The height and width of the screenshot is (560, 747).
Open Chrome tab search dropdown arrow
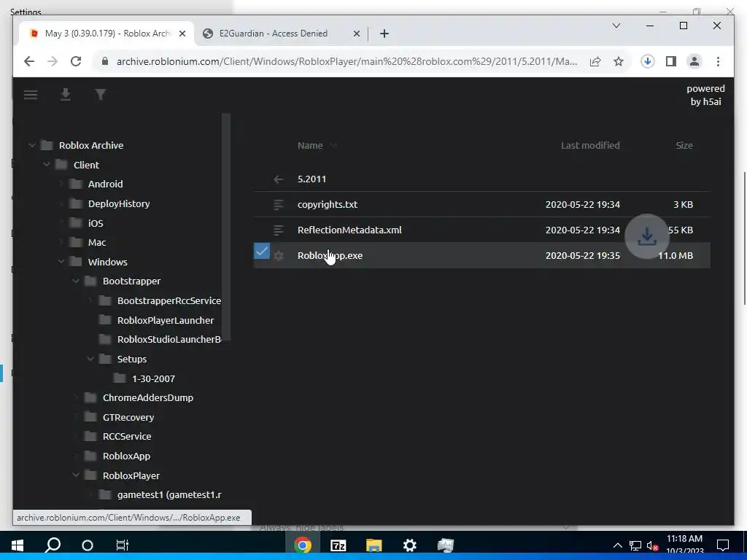click(x=616, y=26)
